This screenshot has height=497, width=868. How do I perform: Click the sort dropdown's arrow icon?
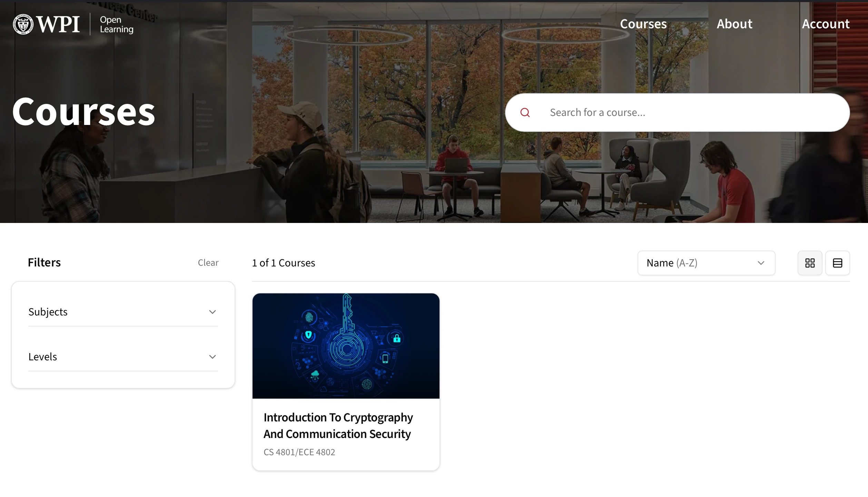[761, 263]
